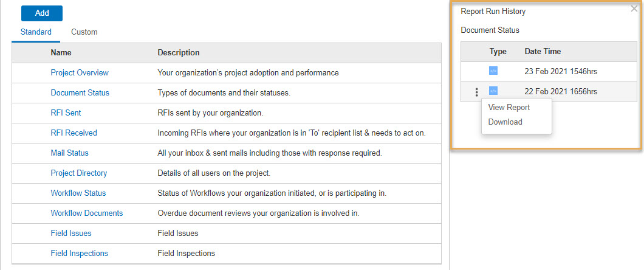
Task: Select the 23 Feb 2021 1546hrs run row
Action: [549, 72]
